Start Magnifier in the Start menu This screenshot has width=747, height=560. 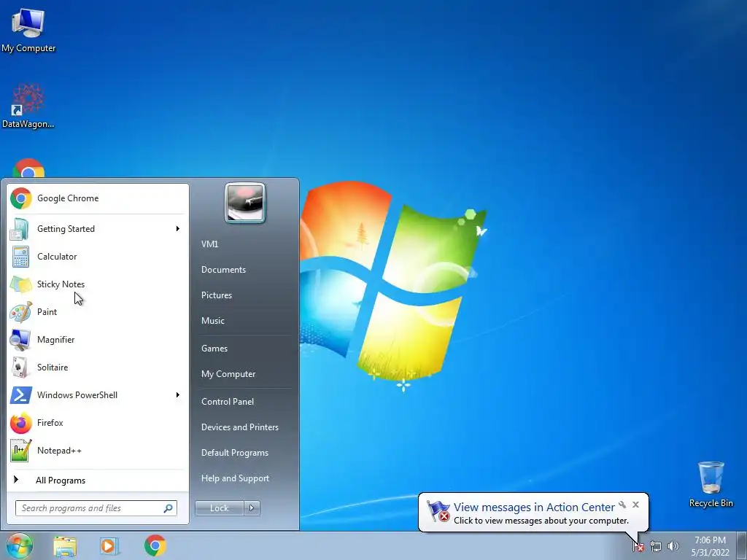click(x=98, y=340)
